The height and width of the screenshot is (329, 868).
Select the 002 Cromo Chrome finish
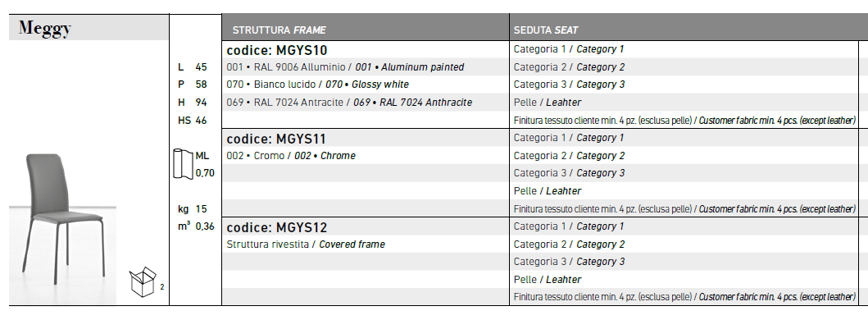[291, 156]
